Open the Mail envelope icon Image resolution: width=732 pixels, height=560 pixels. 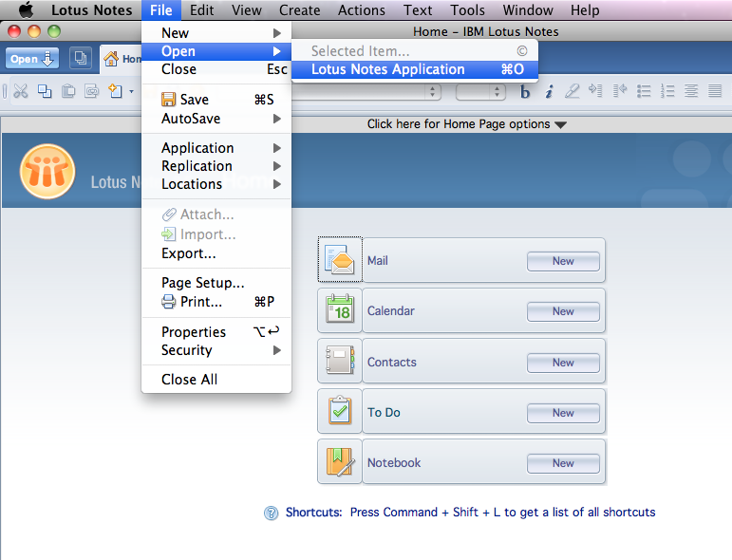click(x=340, y=259)
